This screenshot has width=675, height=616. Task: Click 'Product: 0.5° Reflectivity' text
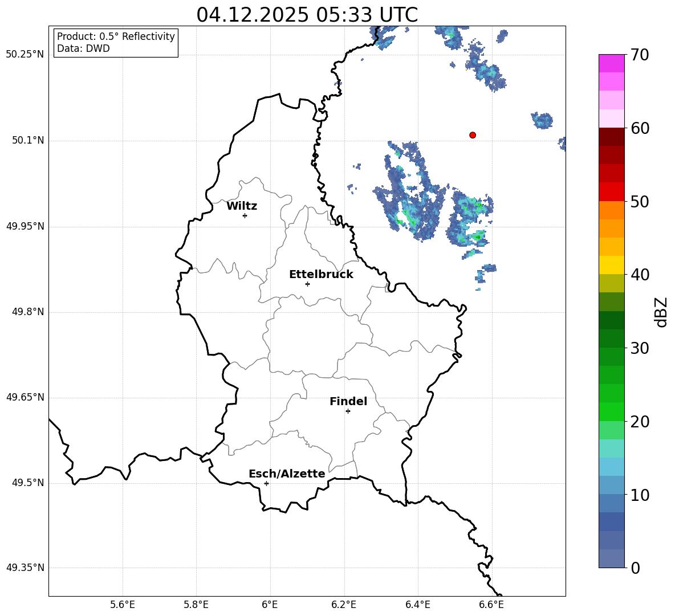tap(116, 36)
